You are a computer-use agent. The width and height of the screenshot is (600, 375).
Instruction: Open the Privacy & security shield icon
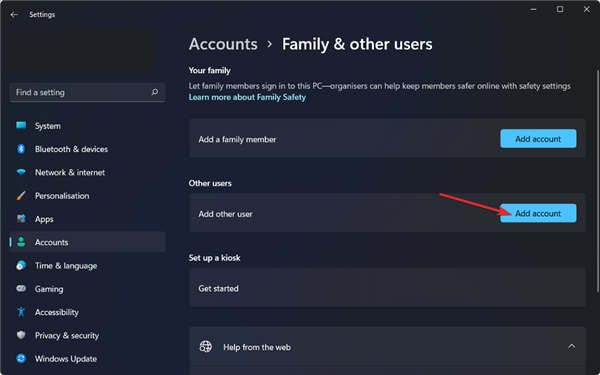pos(21,335)
